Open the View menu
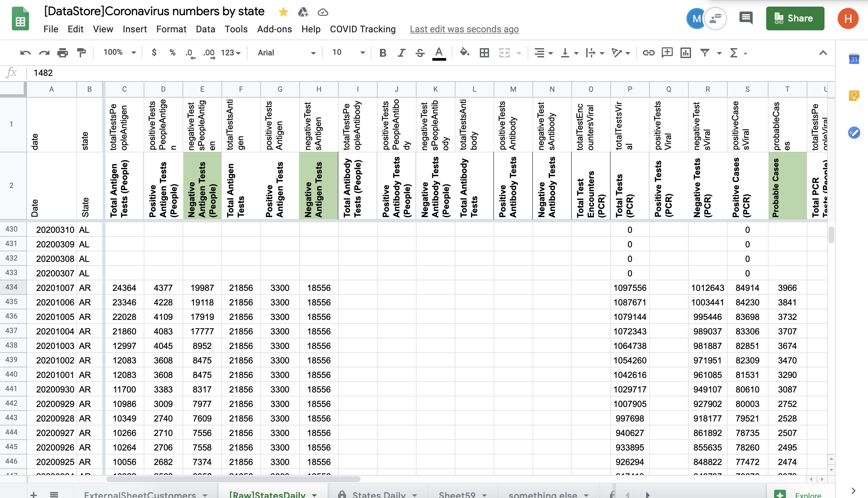The image size is (868, 498). point(103,29)
